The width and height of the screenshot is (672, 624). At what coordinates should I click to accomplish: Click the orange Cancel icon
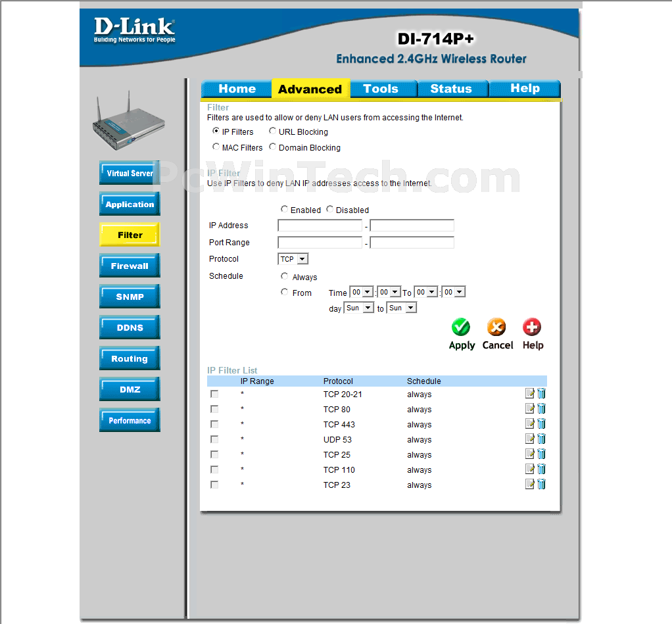pyautogui.click(x=496, y=327)
